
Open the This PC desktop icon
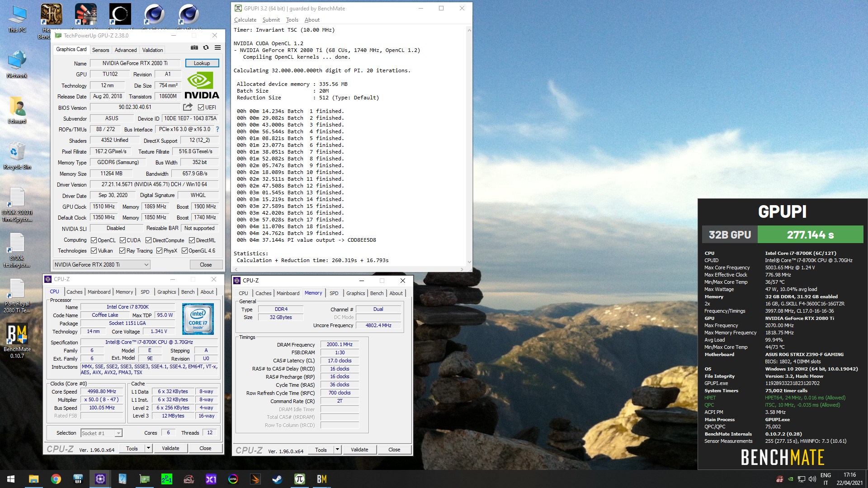click(17, 19)
